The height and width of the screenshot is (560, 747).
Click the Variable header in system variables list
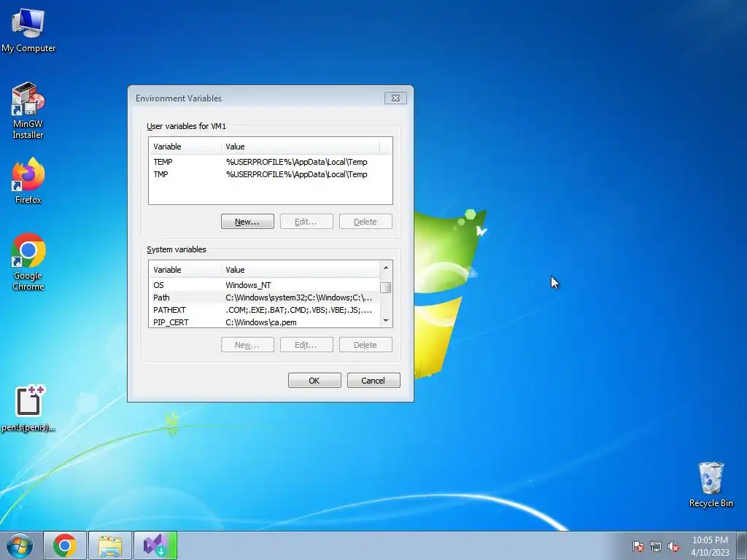tap(185, 270)
